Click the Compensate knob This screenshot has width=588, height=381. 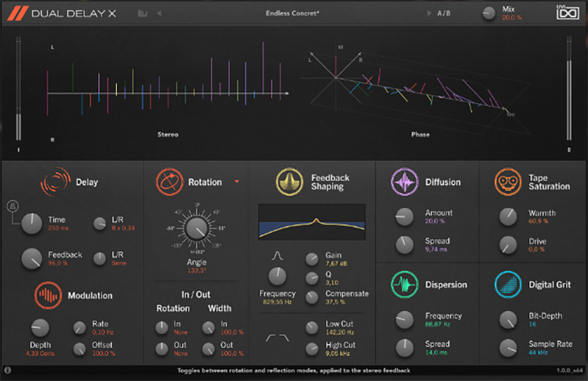(x=312, y=297)
